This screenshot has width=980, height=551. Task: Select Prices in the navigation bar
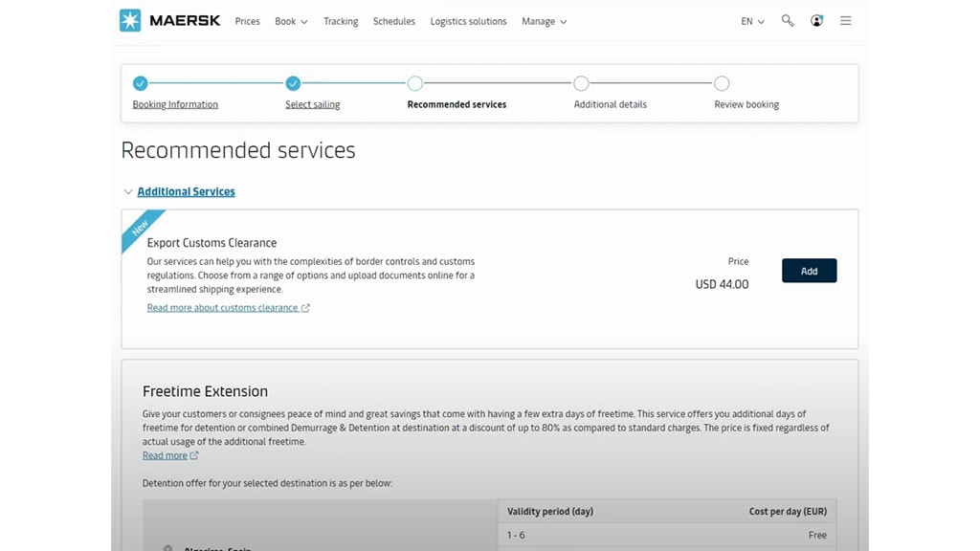click(x=247, y=20)
